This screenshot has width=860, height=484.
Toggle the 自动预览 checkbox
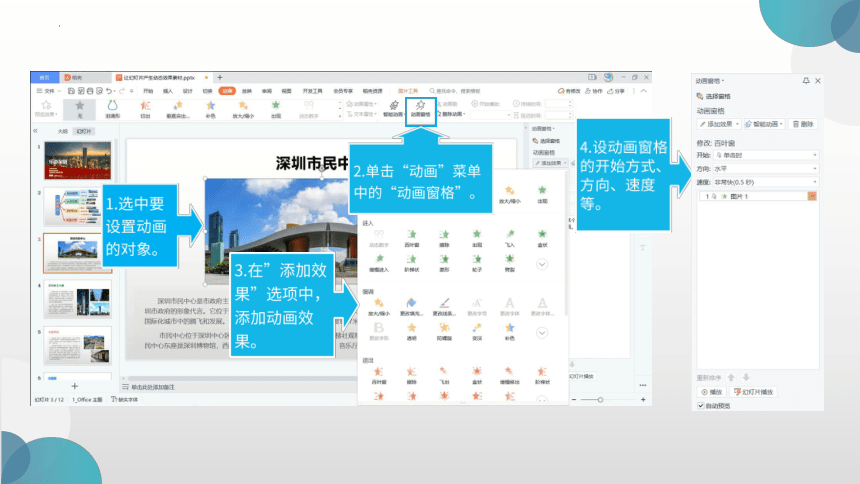tap(701, 406)
